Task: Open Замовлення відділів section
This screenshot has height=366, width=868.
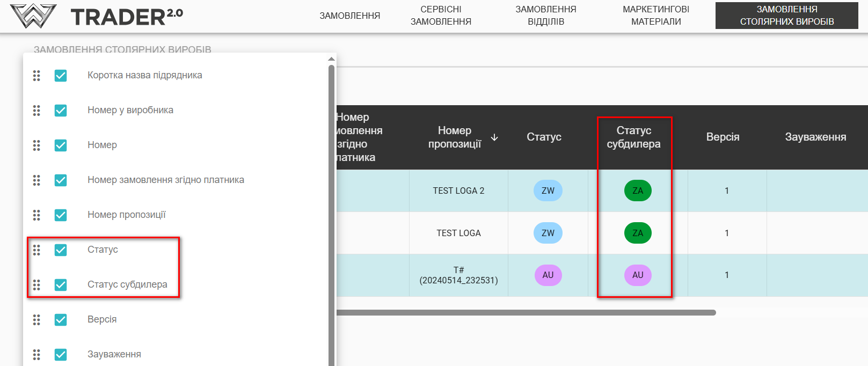Action: coord(545,16)
